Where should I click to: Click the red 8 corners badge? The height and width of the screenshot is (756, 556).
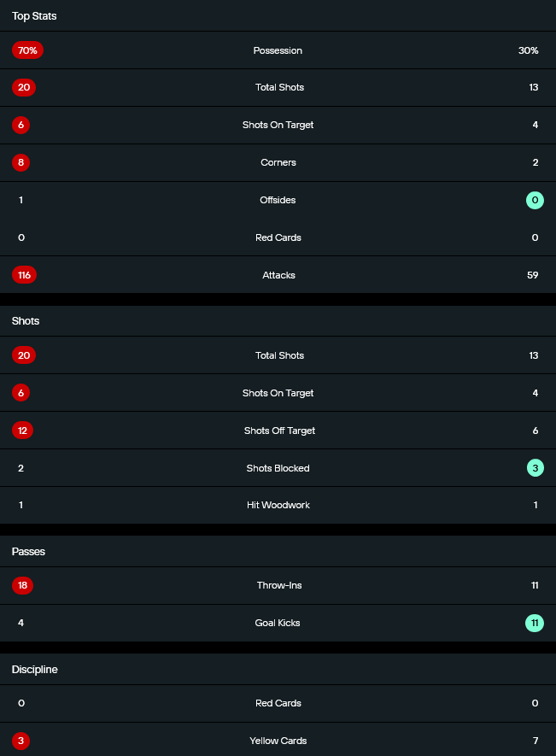click(x=21, y=162)
